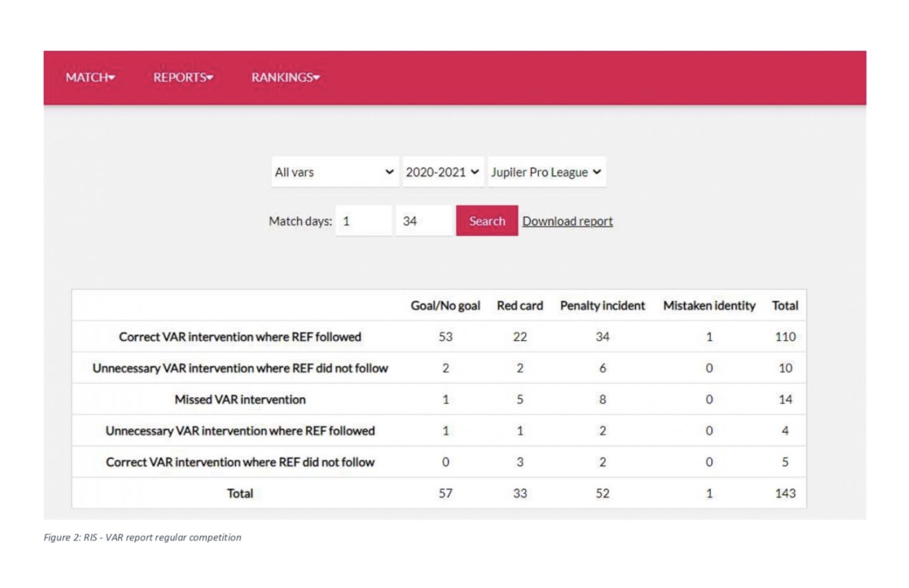909x588 pixels.
Task: Click the Penalty incident value 8
Action: [602, 399]
